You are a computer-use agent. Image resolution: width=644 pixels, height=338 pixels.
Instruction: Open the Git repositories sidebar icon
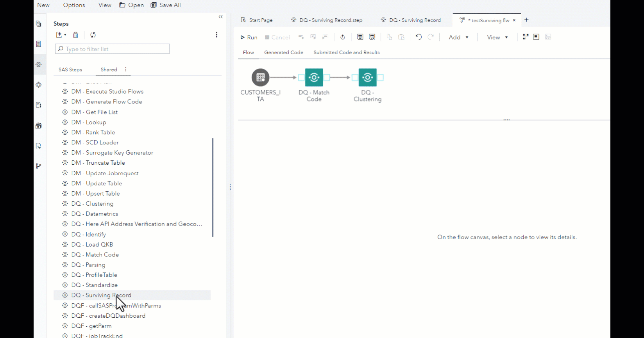point(38,166)
